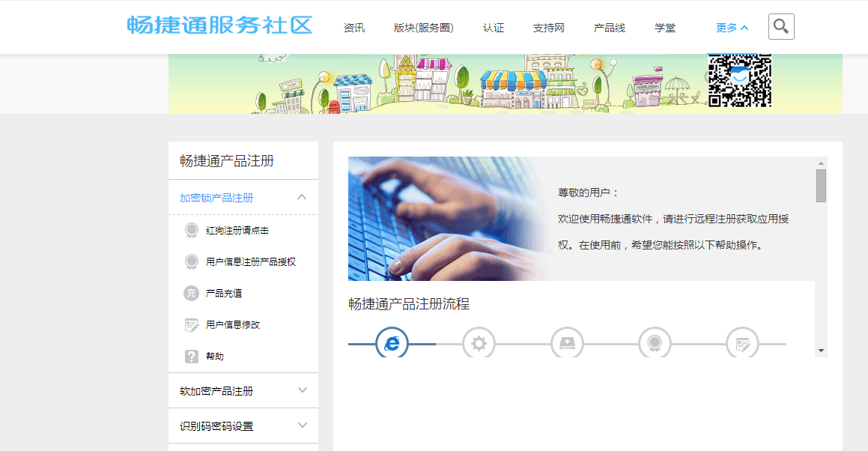The height and width of the screenshot is (451, 868).
Task: Open the 支持网 menu item
Action: 549,28
